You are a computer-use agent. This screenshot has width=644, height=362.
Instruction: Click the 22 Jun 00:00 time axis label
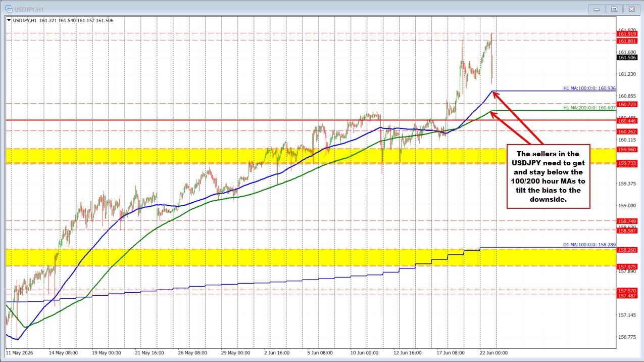494,352
